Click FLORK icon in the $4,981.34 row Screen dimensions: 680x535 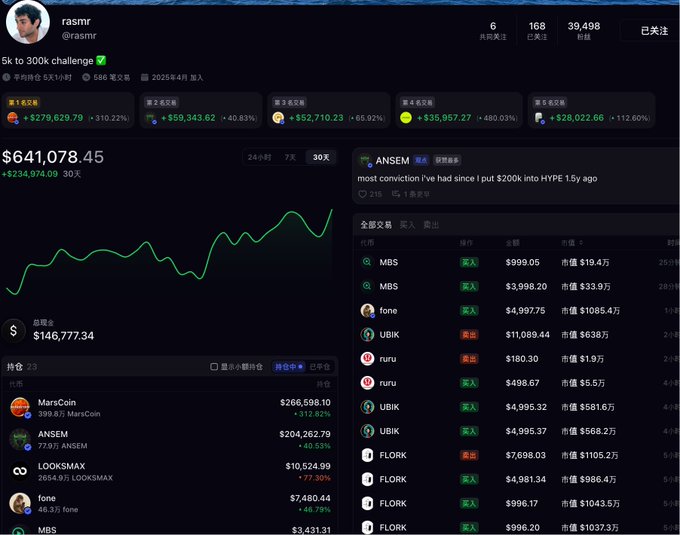pos(367,479)
